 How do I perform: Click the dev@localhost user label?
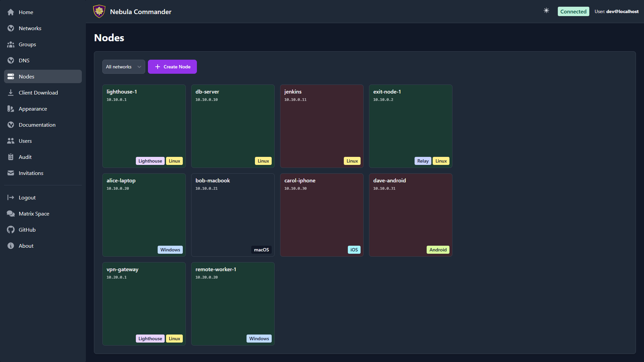pos(622,11)
